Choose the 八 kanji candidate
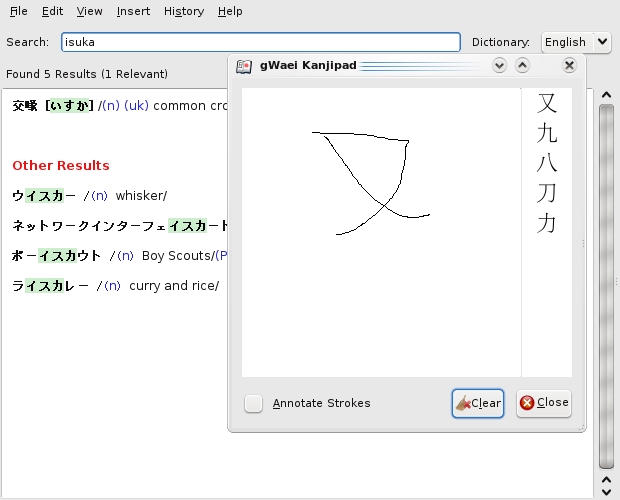620x500 pixels. click(x=547, y=163)
